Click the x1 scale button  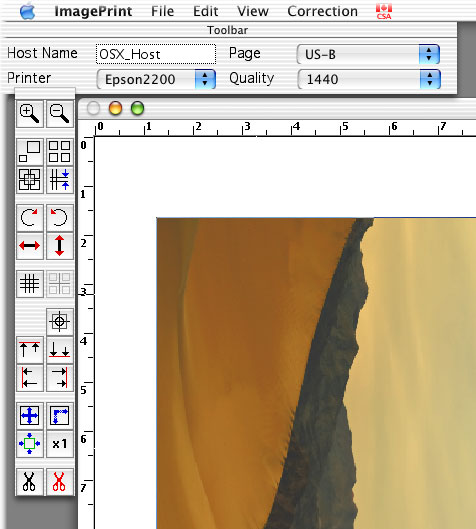coord(60,444)
